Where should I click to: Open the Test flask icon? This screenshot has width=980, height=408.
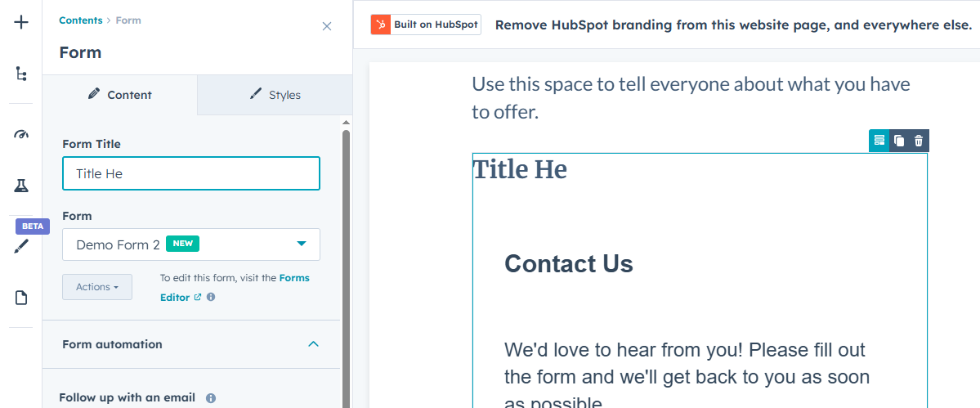21,186
